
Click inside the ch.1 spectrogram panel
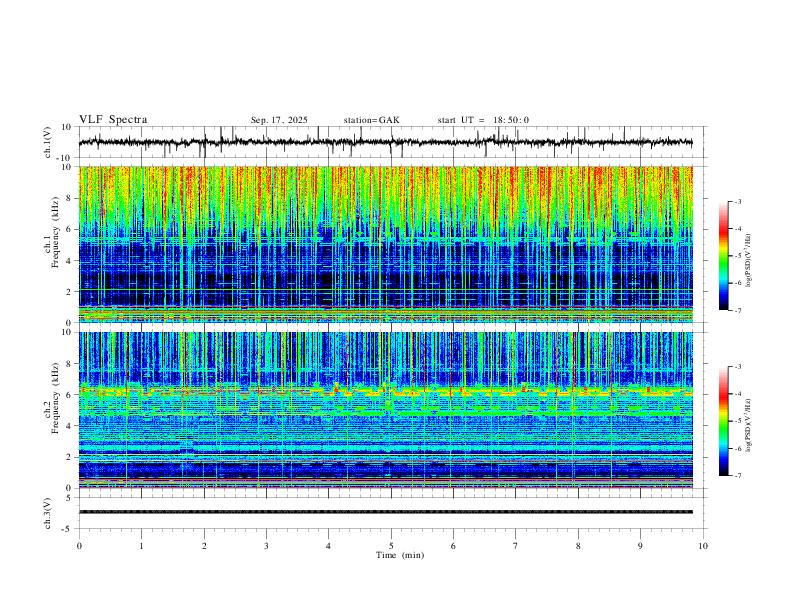click(x=385, y=244)
